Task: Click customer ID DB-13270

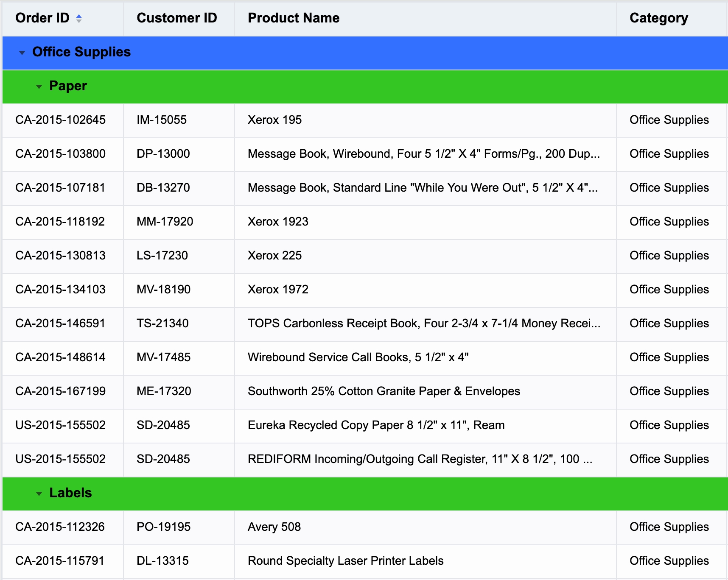Action: coord(179,188)
